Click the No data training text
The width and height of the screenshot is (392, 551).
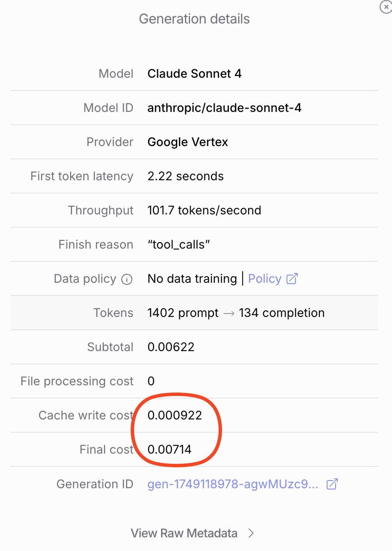(192, 279)
